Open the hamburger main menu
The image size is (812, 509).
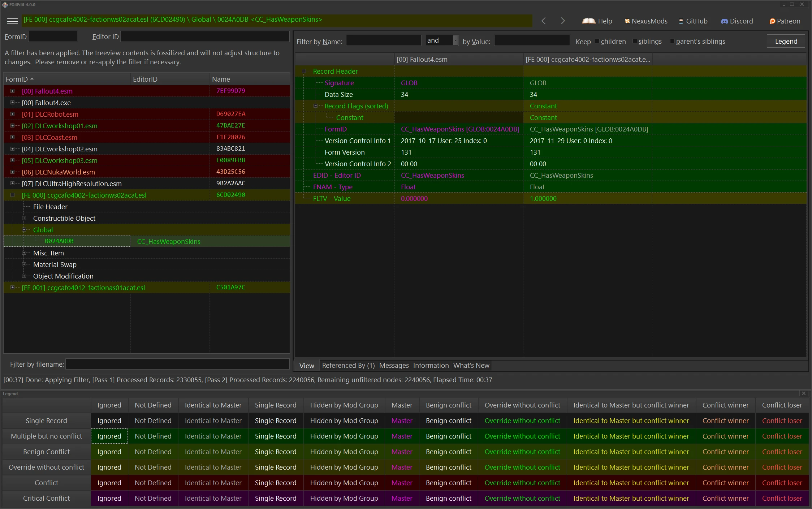(x=12, y=21)
